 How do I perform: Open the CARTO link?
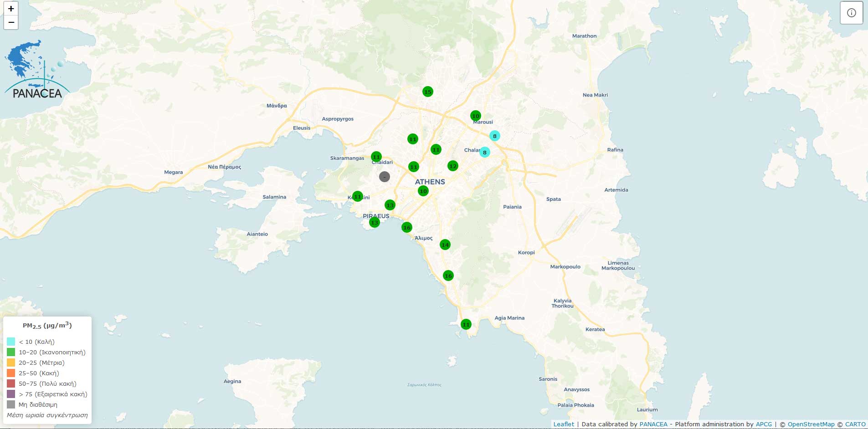[855, 424]
